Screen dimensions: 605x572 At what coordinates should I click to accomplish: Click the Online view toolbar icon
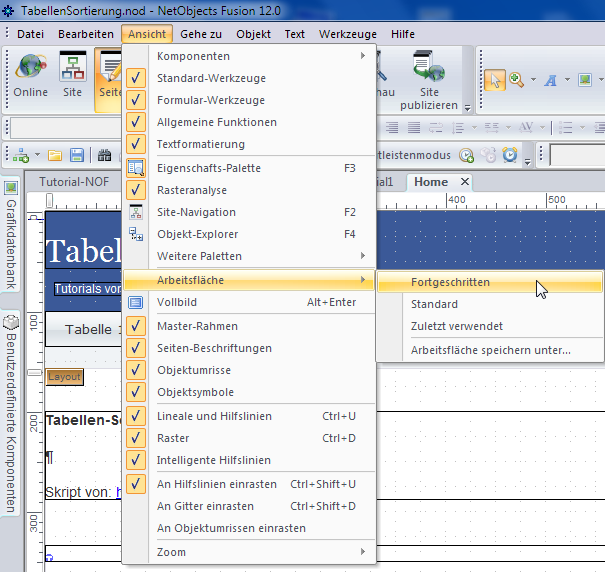coord(30,76)
